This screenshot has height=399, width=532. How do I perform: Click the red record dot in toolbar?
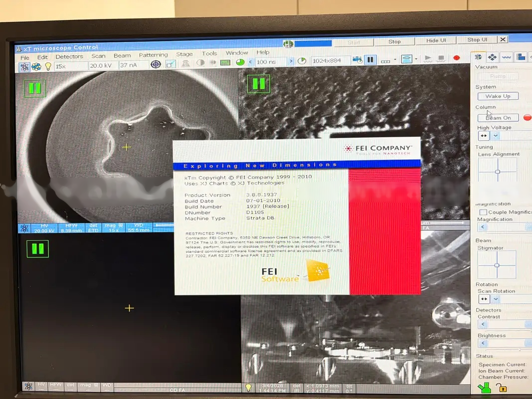pos(457,58)
